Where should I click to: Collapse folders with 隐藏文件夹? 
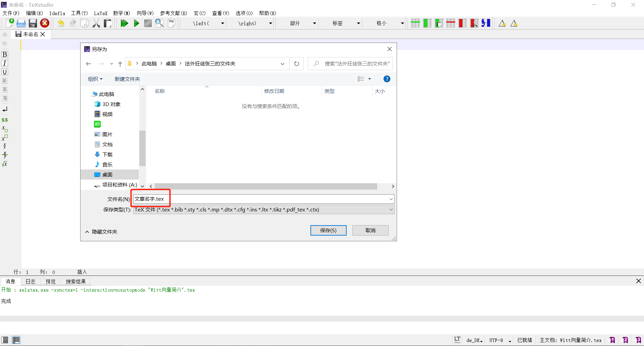click(101, 232)
